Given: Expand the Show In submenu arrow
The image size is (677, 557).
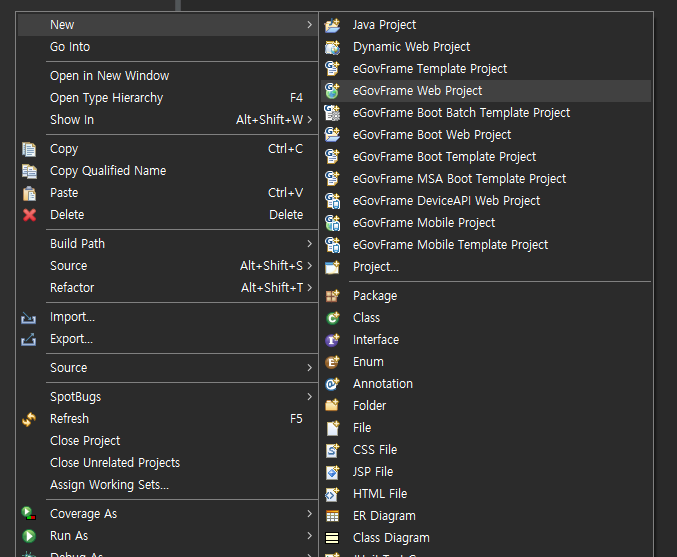Looking at the screenshot, I should pos(309,120).
